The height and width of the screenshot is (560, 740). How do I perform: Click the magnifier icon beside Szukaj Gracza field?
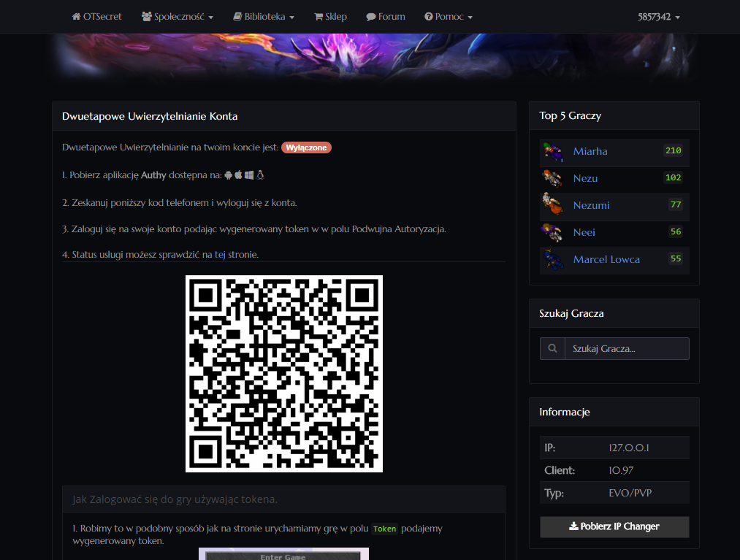[552, 349]
